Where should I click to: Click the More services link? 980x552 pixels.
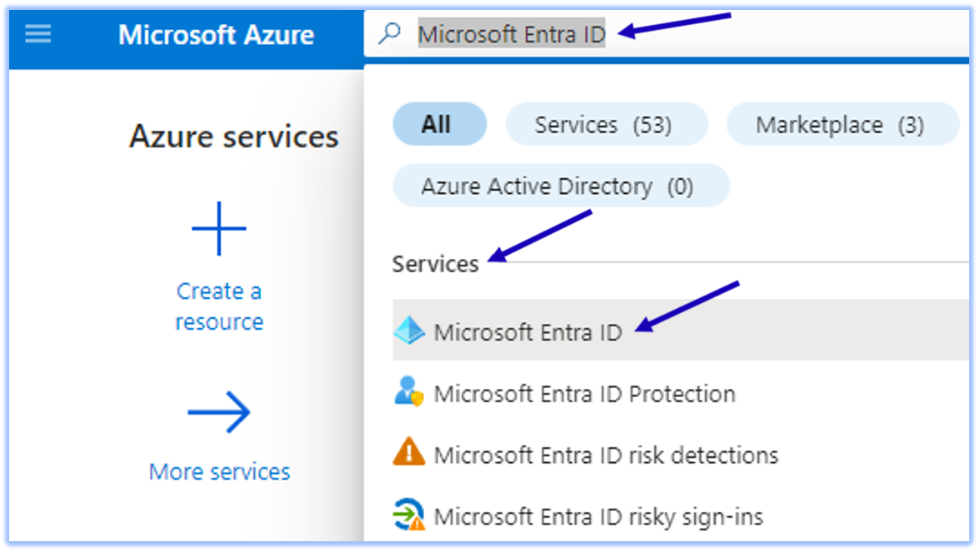tap(218, 471)
